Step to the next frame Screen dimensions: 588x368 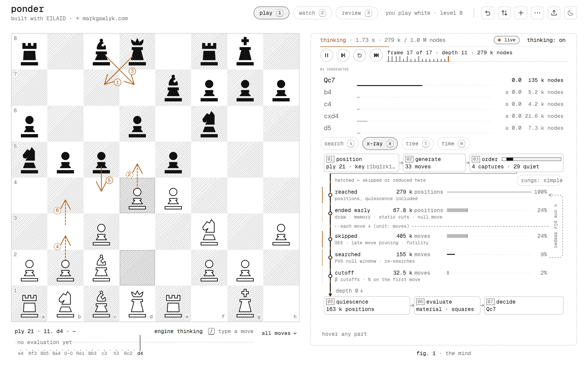[x=343, y=55]
